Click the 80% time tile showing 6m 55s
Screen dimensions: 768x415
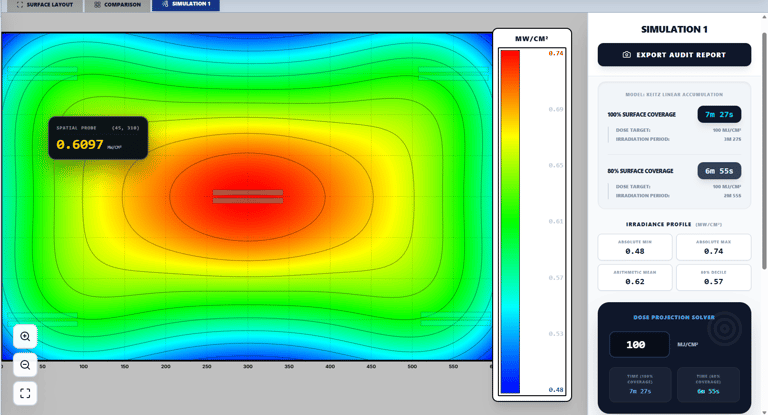point(708,385)
